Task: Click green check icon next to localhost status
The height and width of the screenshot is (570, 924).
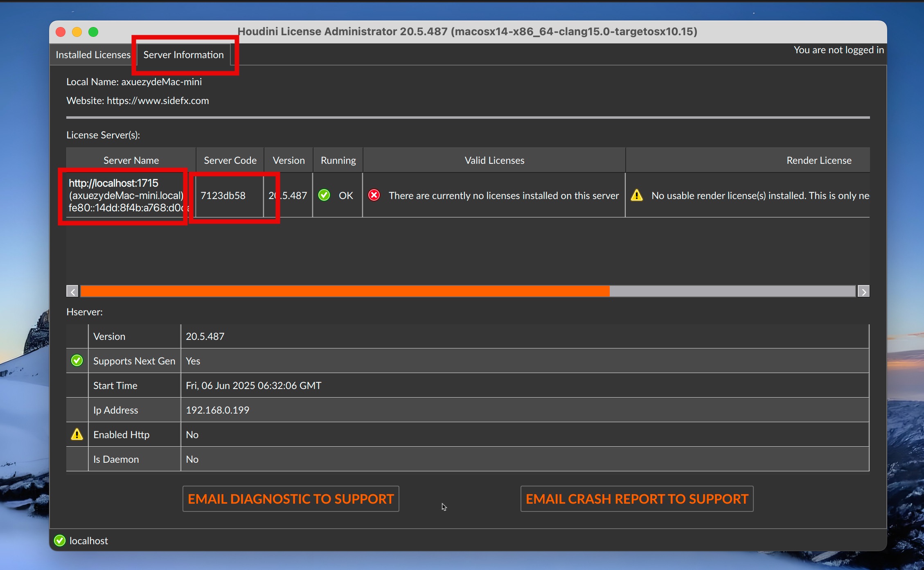Action: coord(60,541)
